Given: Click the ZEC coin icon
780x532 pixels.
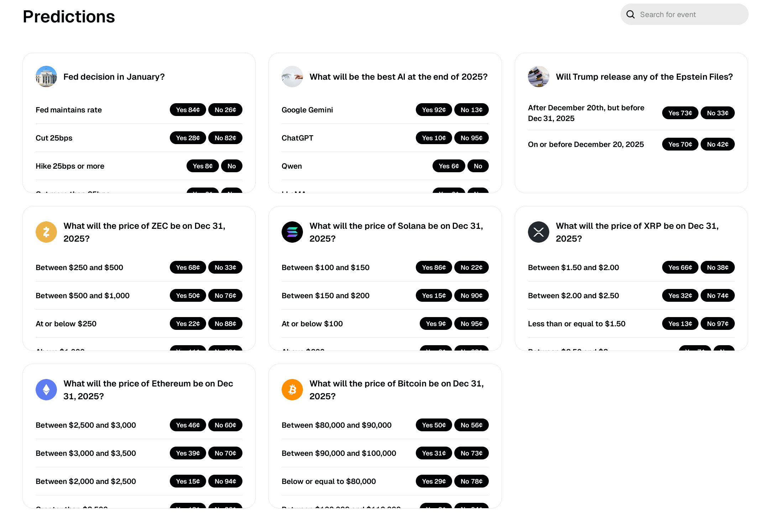Looking at the screenshot, I should (46, 232).
